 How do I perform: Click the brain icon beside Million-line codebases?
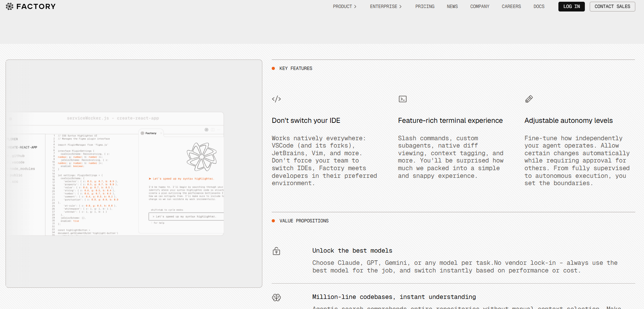(x=276, y=297)
